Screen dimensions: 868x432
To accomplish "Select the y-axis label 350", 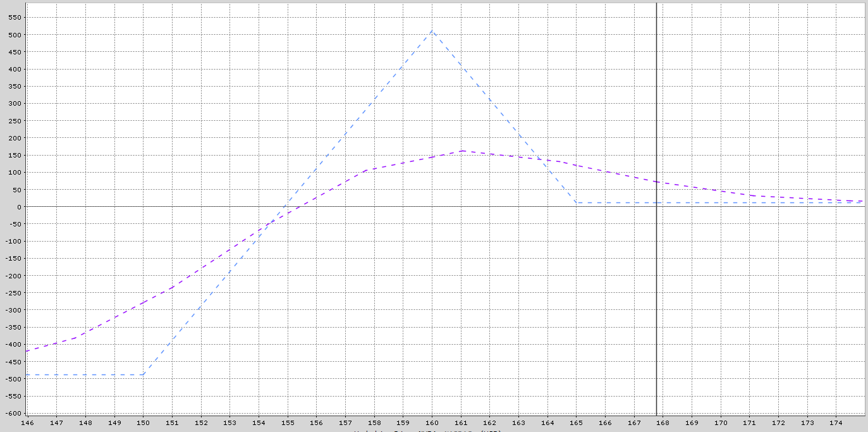I will (x=15, y=86).
